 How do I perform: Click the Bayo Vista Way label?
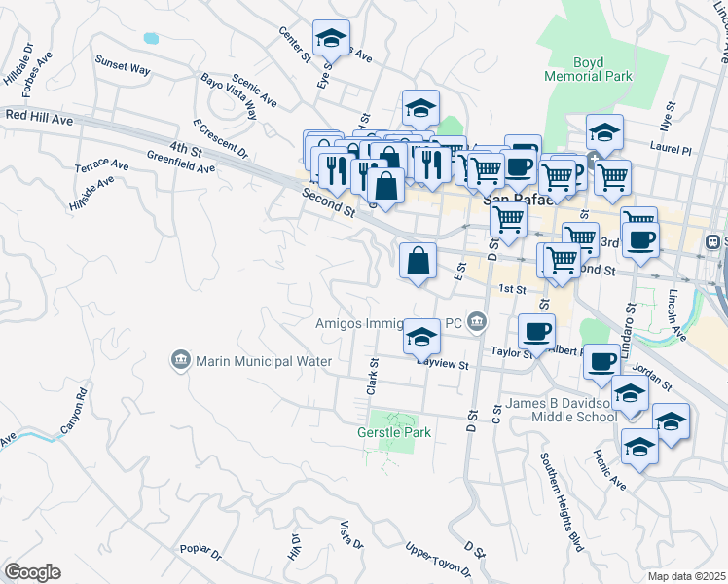(229, 96)
